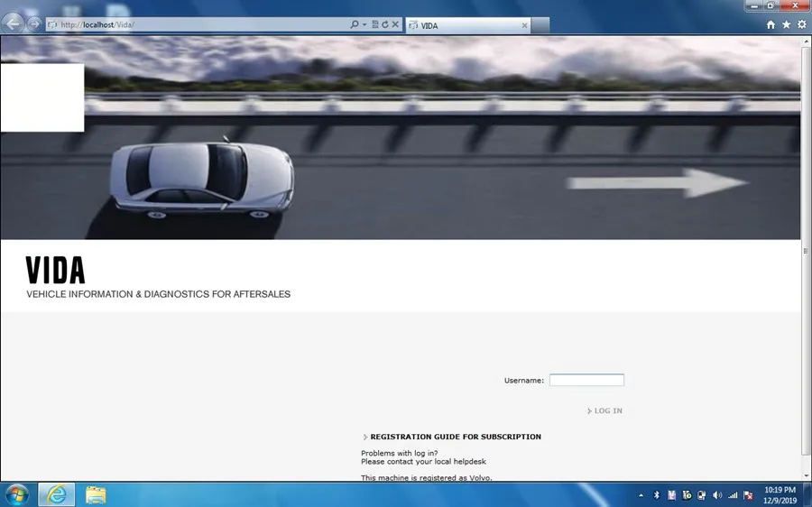This screenshot has height=507, width=812.
Task: Close the VIDA tab
Action: coord(524,25)
